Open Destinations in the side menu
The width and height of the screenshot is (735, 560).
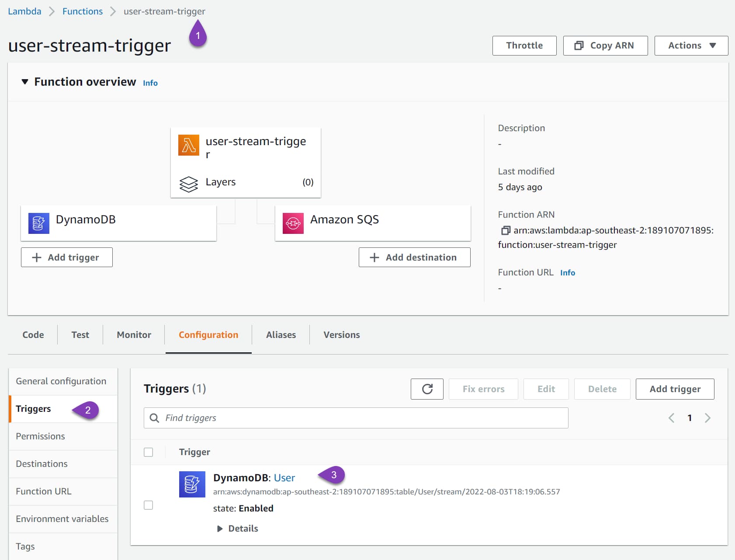click(63, 464)
